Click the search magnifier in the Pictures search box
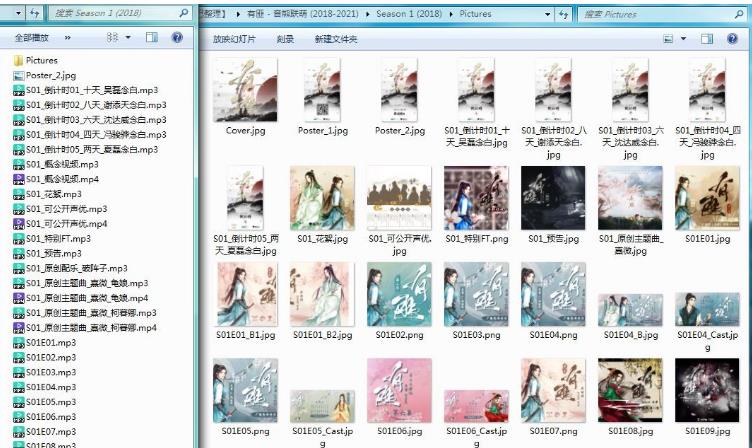 pyautogui.click(x=741, y=14)
